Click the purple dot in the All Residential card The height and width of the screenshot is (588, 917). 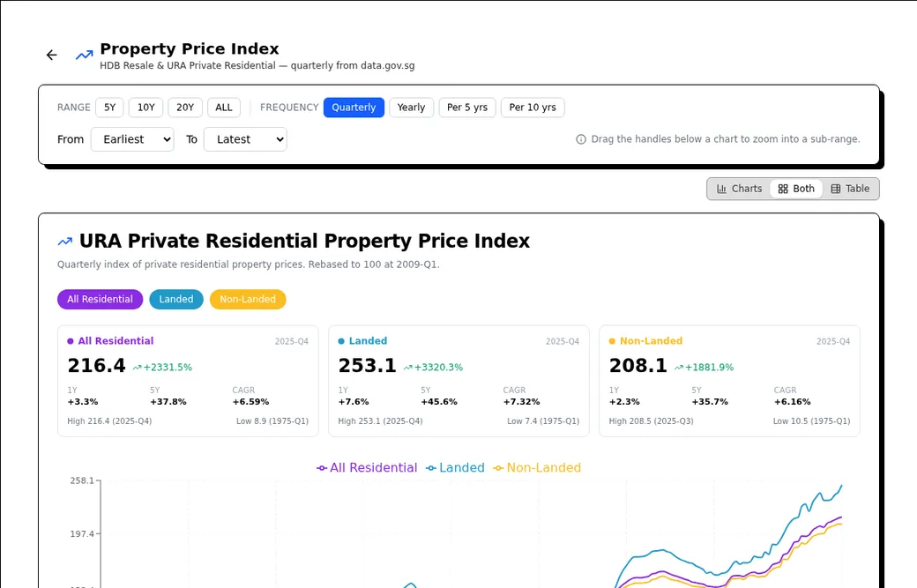pyautogui.click(x=71, y=341)
